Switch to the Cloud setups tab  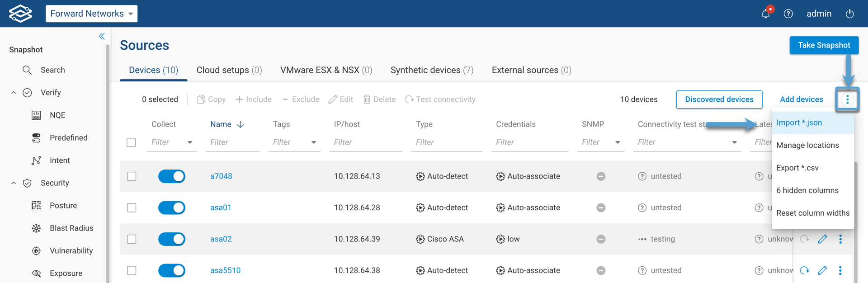229,70
